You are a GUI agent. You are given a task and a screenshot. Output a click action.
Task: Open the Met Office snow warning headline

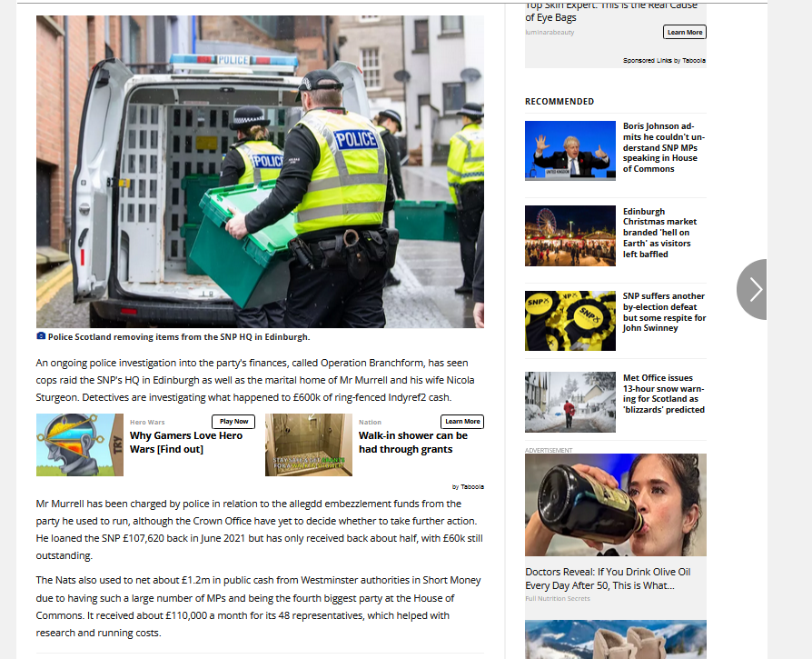click(664, 394)
